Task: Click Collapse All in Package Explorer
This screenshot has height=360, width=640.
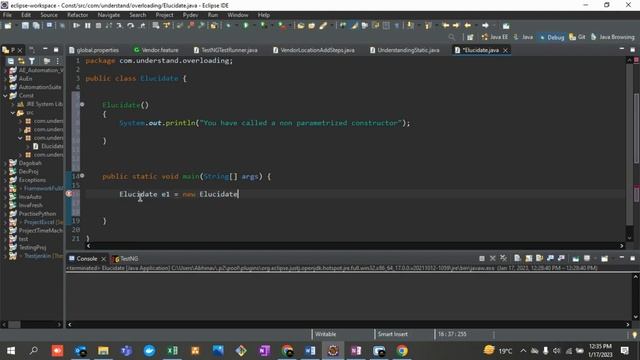Action: coord(11,61)
